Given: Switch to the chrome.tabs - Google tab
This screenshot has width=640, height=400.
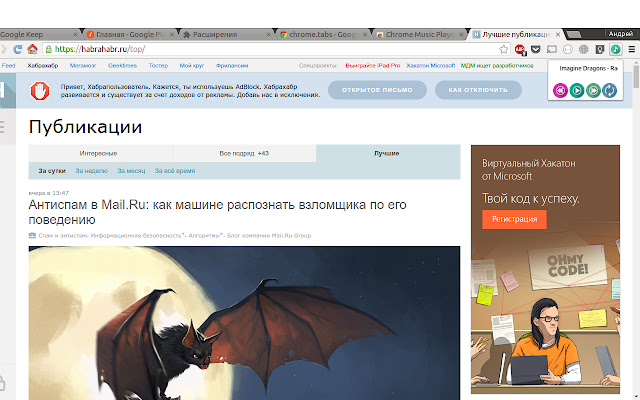Looking at the screenshot, I should click(x=323, y=34).
